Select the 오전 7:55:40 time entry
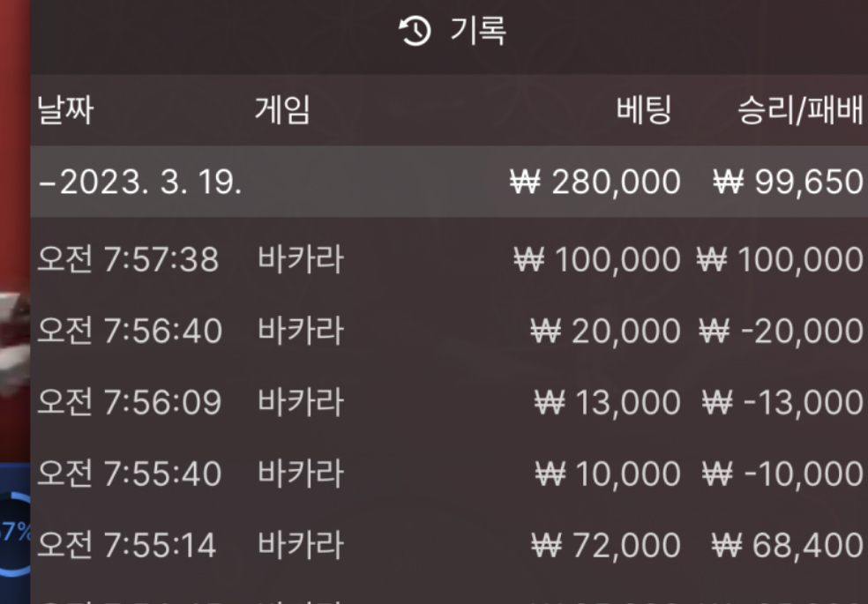Viewport: 868px width, 604px height. click(x=128, y=474)
